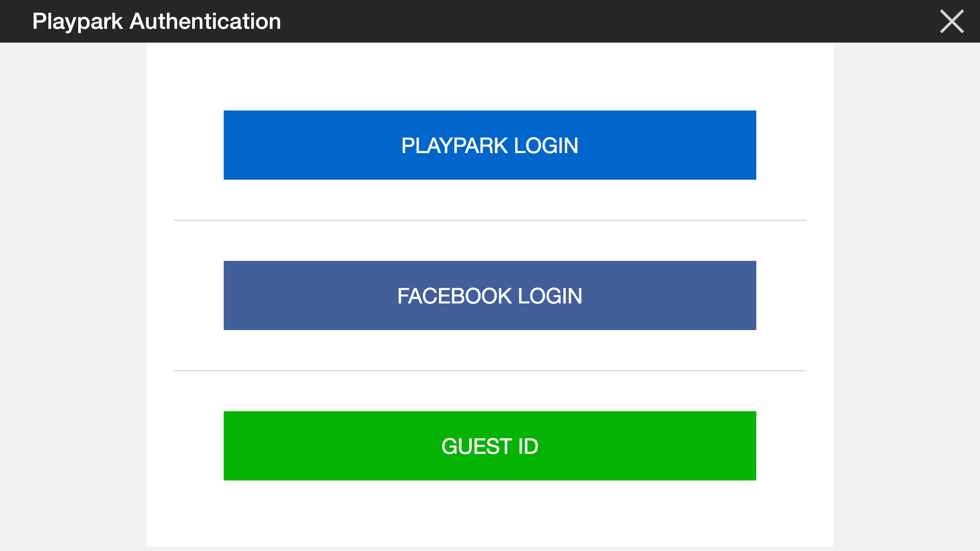Close the Playpark Authentication dialog
The width and height of the screenshot is (980, 551).
(952, 21)
